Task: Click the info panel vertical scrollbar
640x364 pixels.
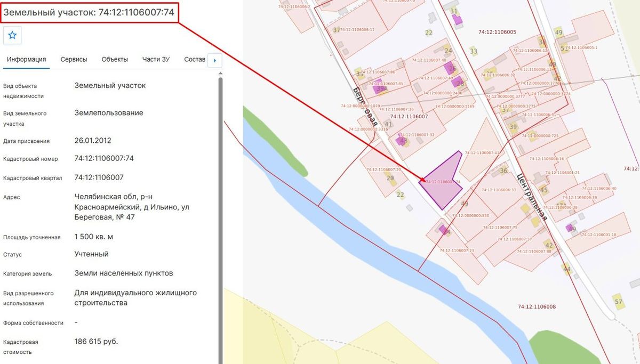Action: pyautogui.click(x=220, y=220)
